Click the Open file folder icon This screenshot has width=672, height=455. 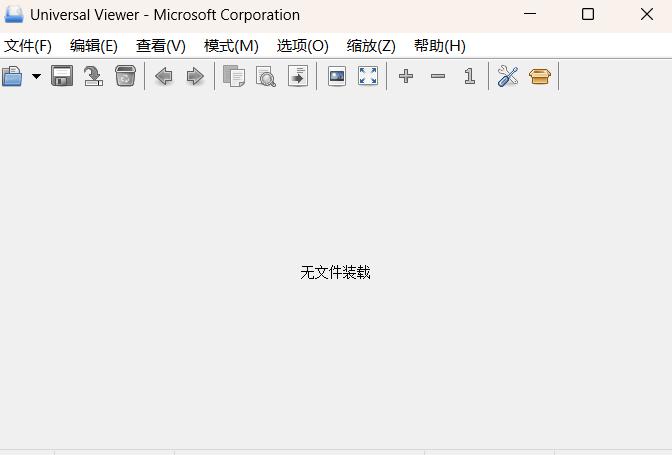tap(12, 76)
